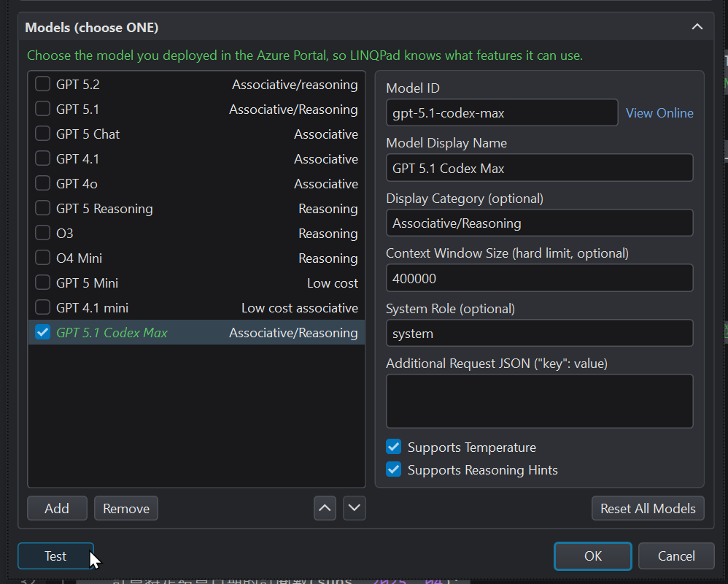Click 'Associative' category of GPT 4o row
Viewport: 728px width, 584px height.
pos(326,184)
